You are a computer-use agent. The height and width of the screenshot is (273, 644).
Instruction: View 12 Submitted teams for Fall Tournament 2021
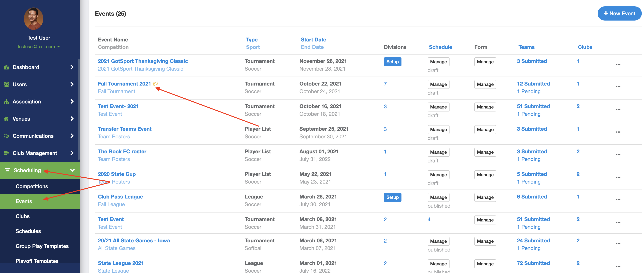coord(533,84)
